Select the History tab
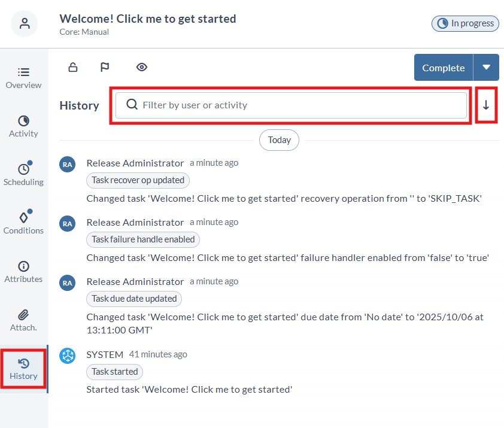Screen dimensions: 504x428 click(x=23, y=369)
